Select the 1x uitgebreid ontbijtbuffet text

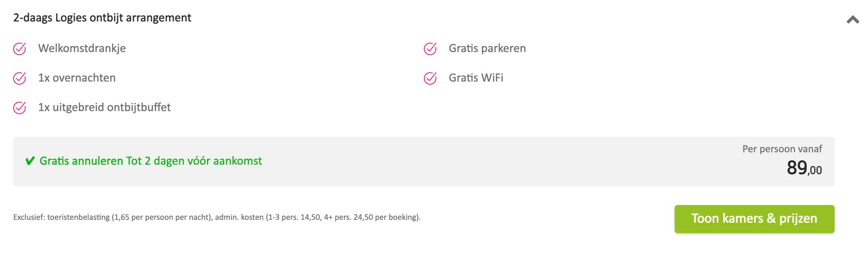coord(104,107)
